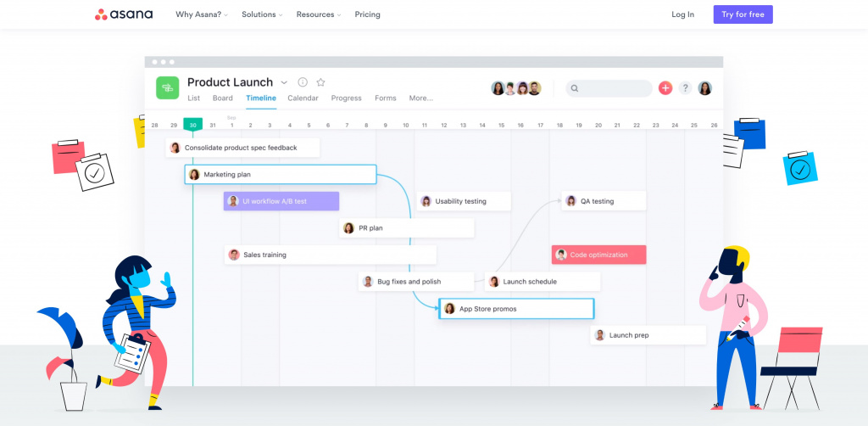This screenshot has width=868, height=426.
Task: Click the Asana logo
Action: pyautogui.click(x=124, y=14)
